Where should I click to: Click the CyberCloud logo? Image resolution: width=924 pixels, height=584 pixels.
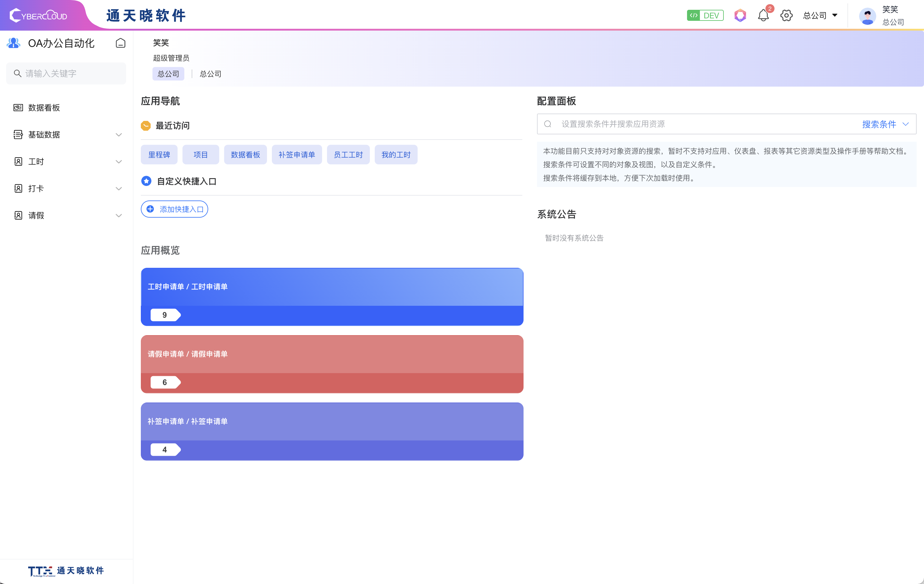click(38, 15)
